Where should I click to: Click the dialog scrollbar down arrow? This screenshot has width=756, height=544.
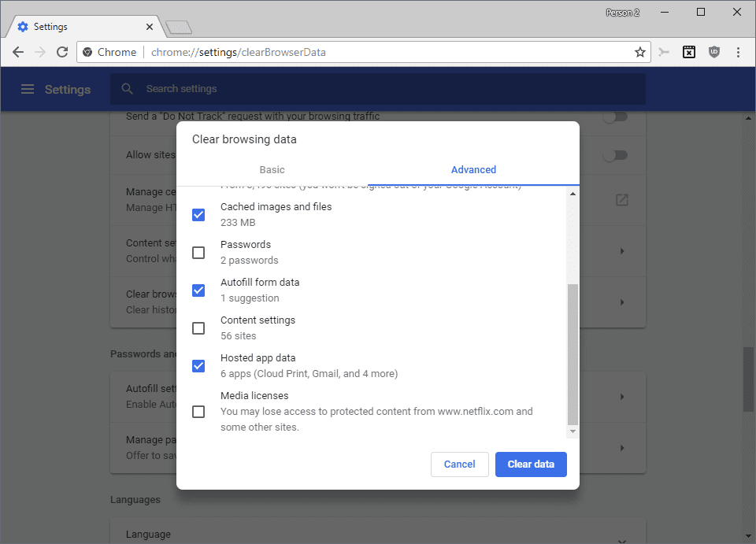573,431
